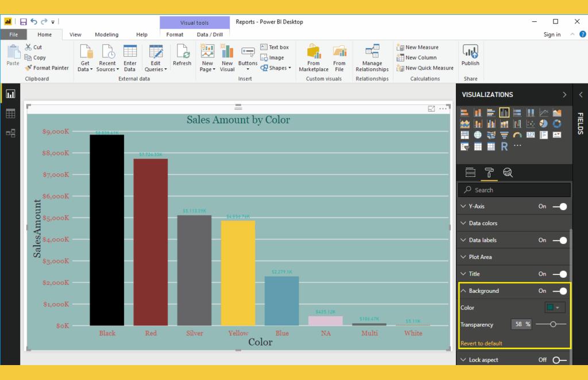Click New Column

pyautogui.click(x=417, y=58)
